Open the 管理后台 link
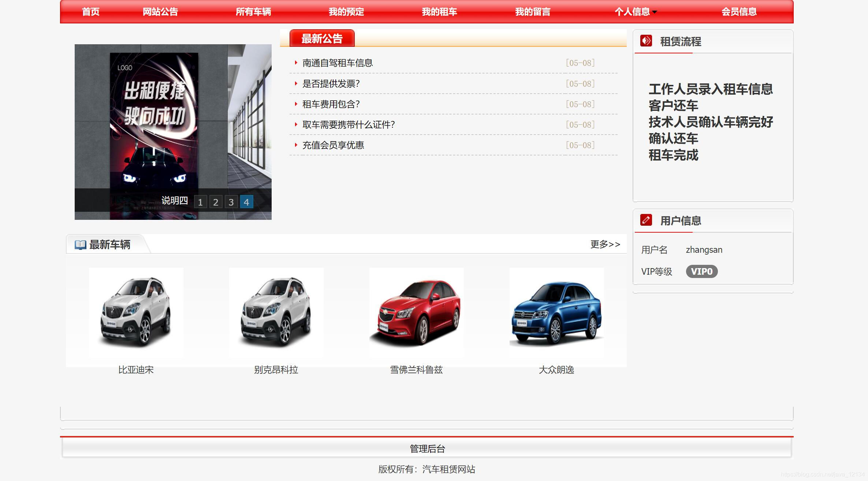The width and height of the screenshot is (868, 481). click(x=427, y=449)
